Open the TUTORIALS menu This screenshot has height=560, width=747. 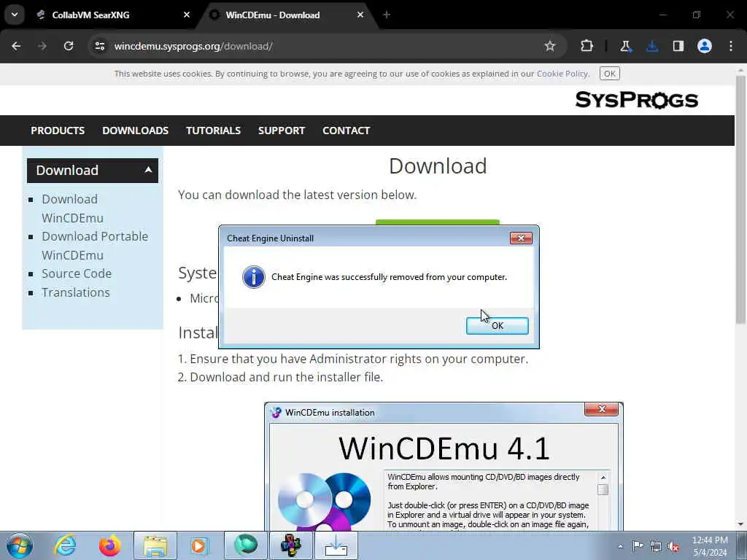(213, 131)
